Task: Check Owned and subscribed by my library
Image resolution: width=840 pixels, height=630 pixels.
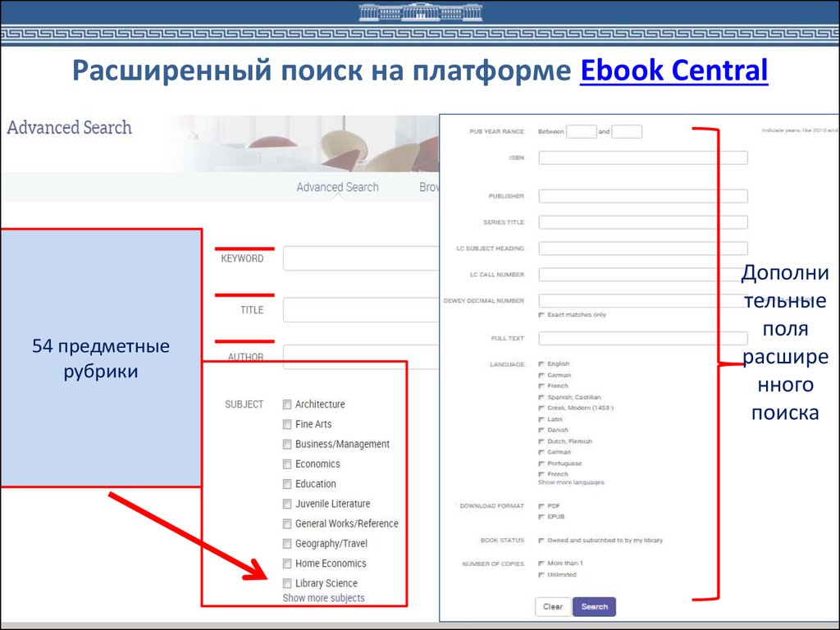Action: pos(541,541)
